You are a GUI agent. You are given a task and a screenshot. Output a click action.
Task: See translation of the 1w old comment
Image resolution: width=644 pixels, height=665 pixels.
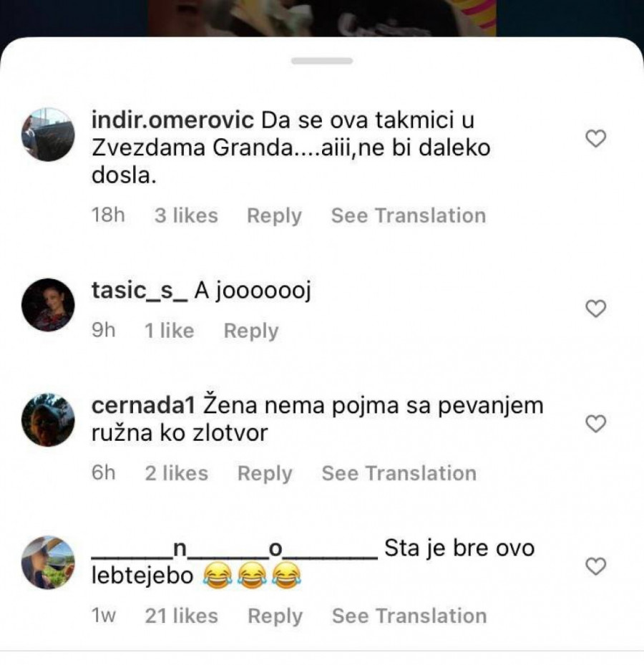click(409, 616)
